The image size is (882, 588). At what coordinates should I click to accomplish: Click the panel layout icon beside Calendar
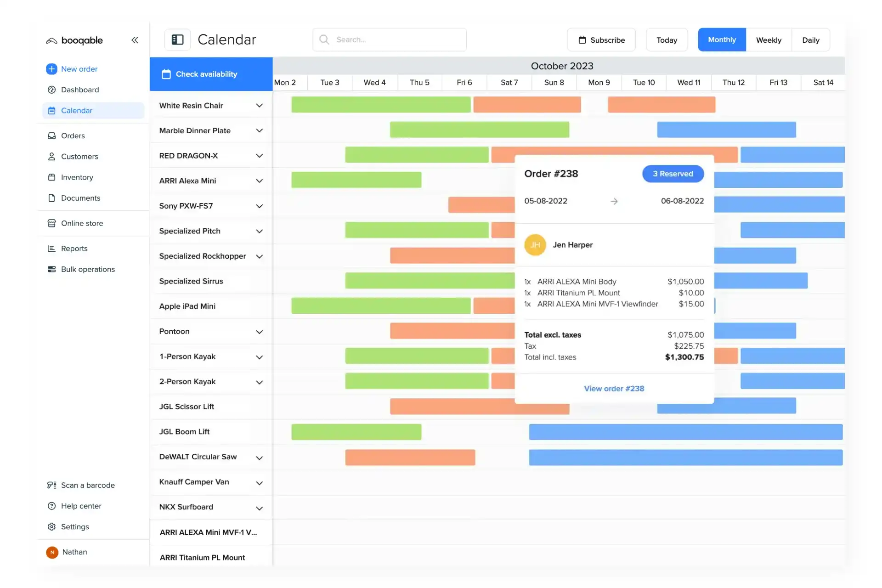[177, 40]
